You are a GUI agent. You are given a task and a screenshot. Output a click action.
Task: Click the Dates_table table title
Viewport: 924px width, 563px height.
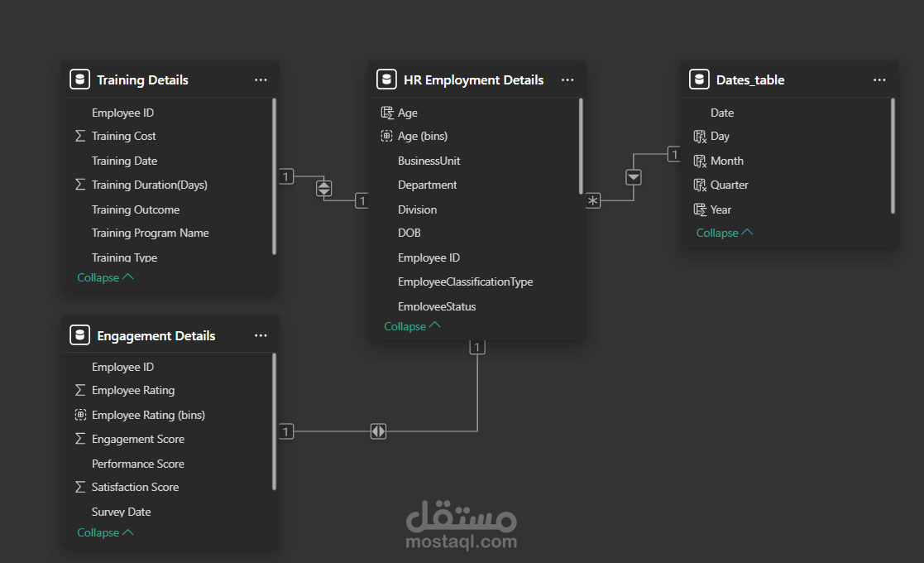coord(750,79)
